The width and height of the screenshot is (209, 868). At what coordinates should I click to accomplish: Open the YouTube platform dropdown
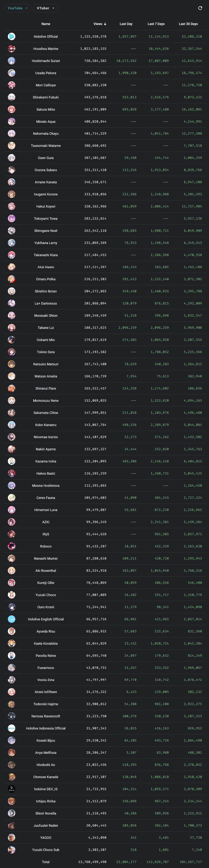click(x=18, y=8)
